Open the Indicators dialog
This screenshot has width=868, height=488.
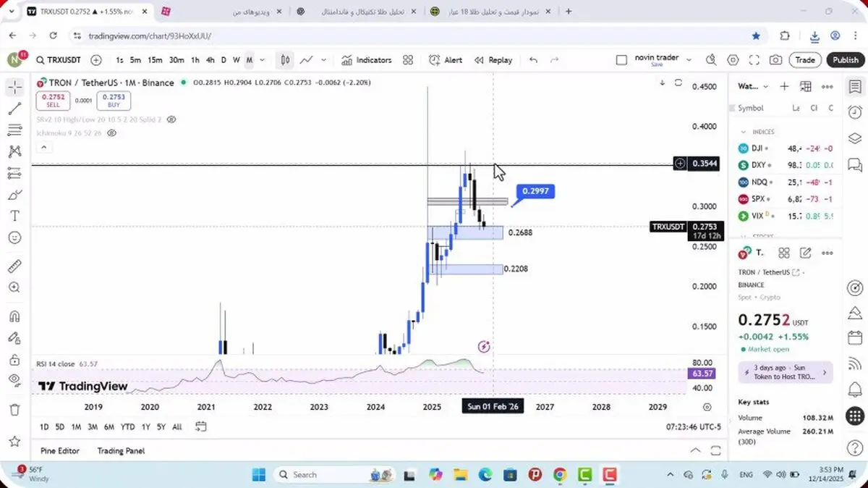pos(367,60)
